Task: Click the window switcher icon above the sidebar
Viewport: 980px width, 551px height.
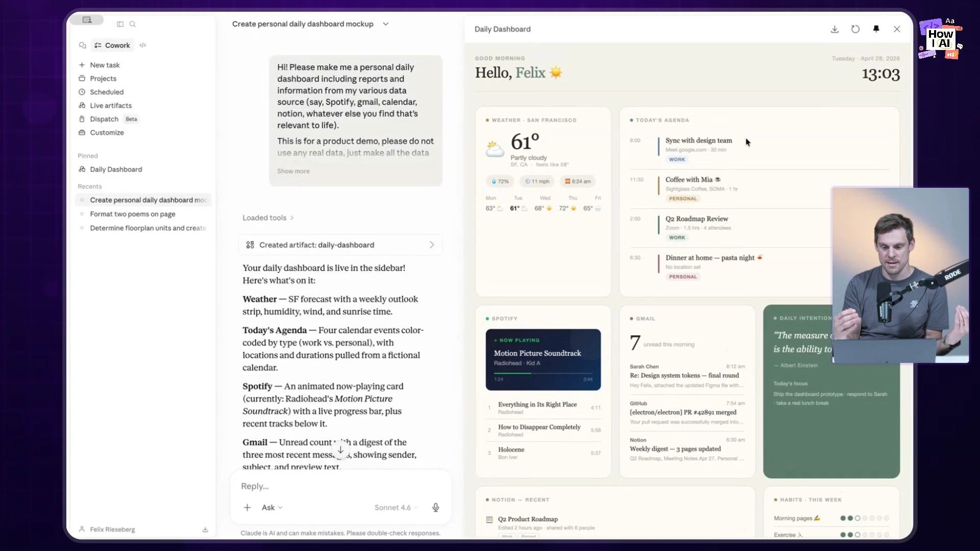Action: pos(87,20)
